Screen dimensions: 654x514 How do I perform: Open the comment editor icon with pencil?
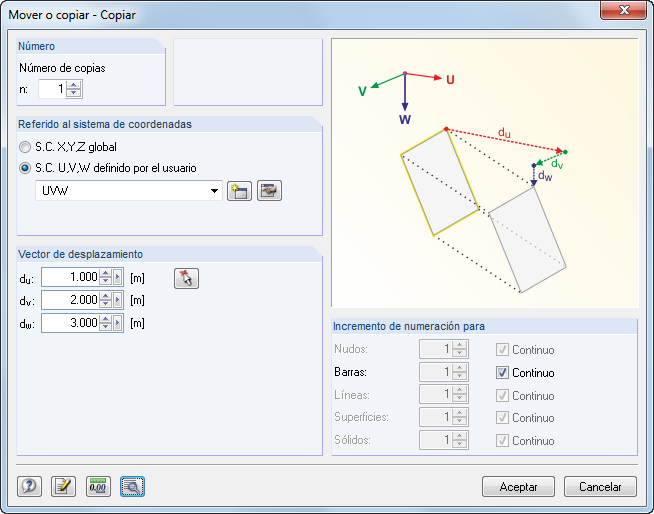coord(63,486)
